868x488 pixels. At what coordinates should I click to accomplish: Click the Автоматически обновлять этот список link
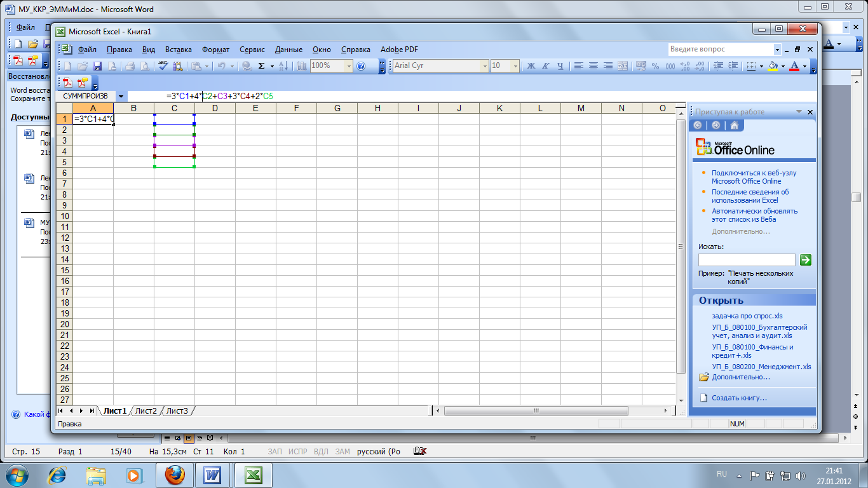(x=754, y=215)
